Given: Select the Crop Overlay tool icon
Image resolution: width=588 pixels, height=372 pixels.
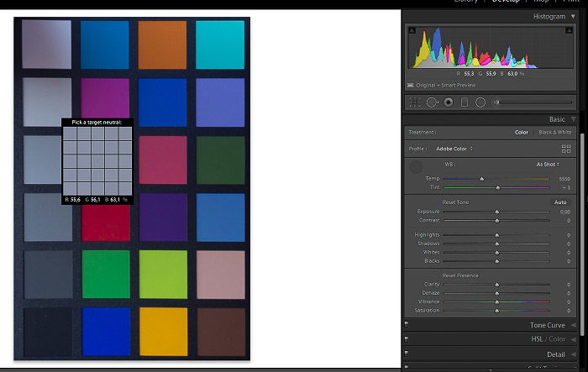Looking at the screenshot, I should 416,102.
